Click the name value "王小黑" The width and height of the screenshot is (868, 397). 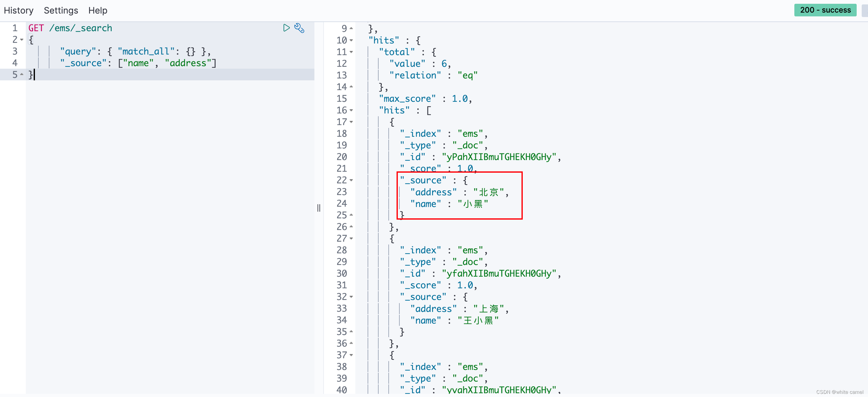[478, 320]
